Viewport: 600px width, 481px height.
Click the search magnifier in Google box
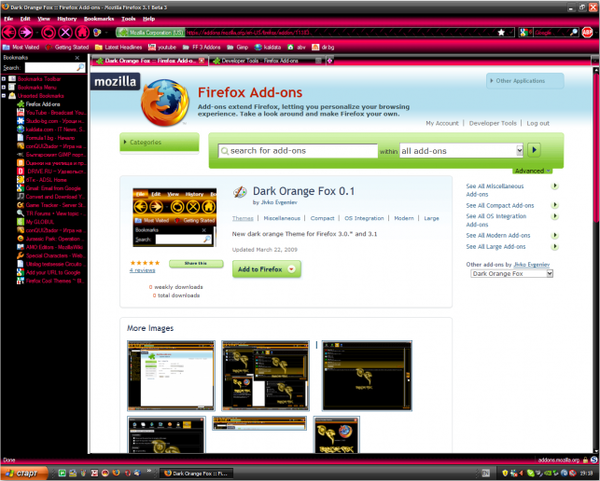pos(574,33)
